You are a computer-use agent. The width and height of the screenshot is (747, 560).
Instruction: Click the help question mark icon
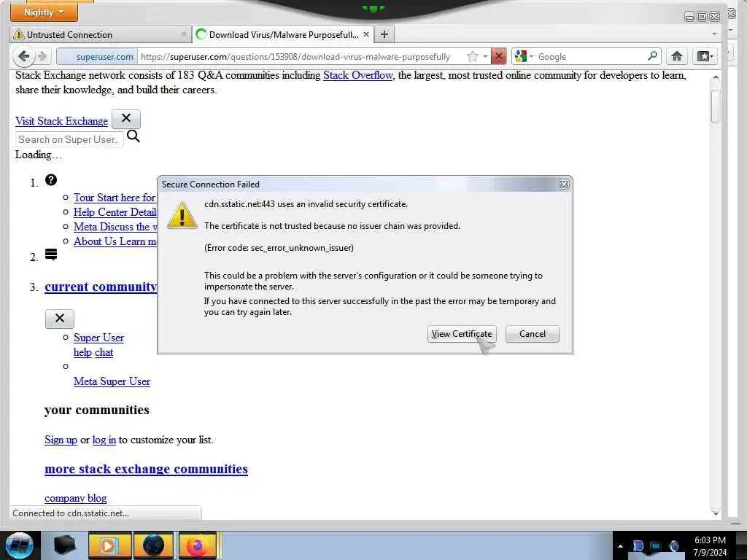coord(51,180)
